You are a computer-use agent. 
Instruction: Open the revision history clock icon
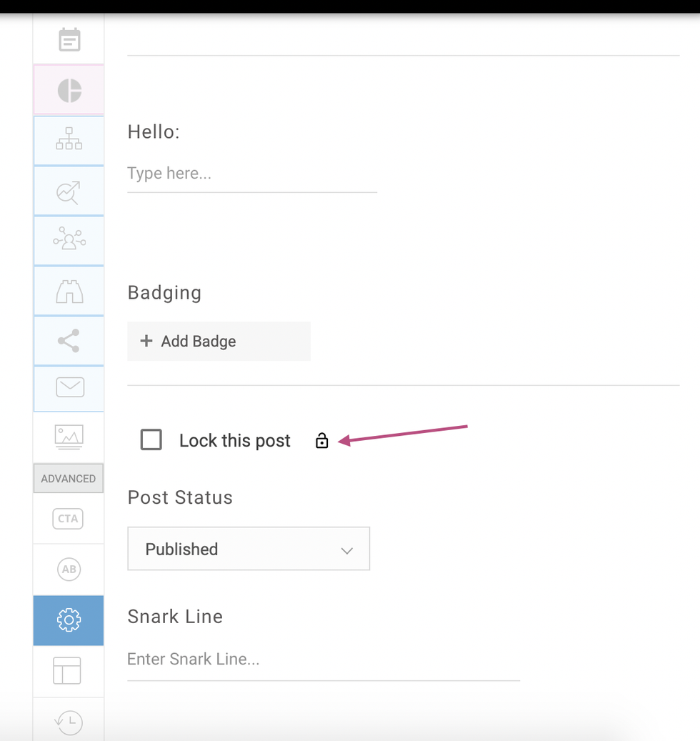click(x=69, y=722)
